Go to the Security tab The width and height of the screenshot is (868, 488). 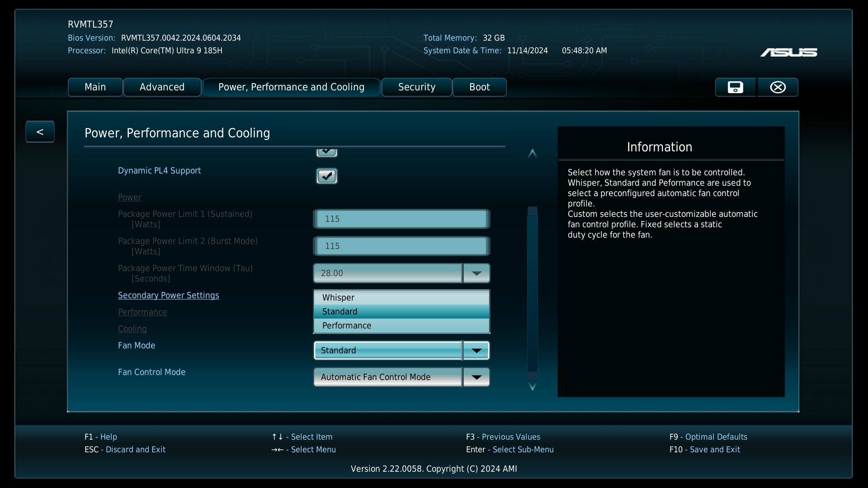(x=416, y=87)
